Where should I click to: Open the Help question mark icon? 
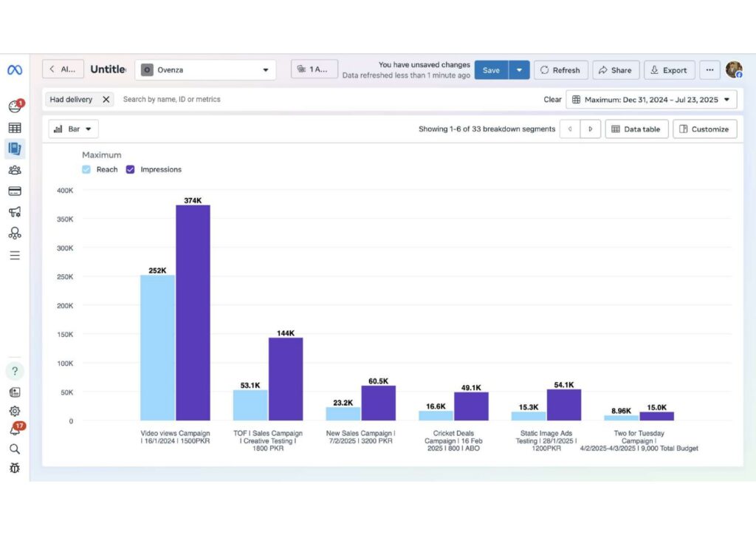15,371
